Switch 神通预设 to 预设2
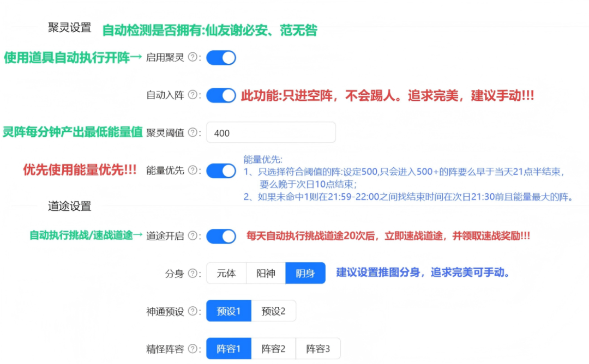Image resolution: width=589 pixels, height=364 pixels. coord(273,311)
